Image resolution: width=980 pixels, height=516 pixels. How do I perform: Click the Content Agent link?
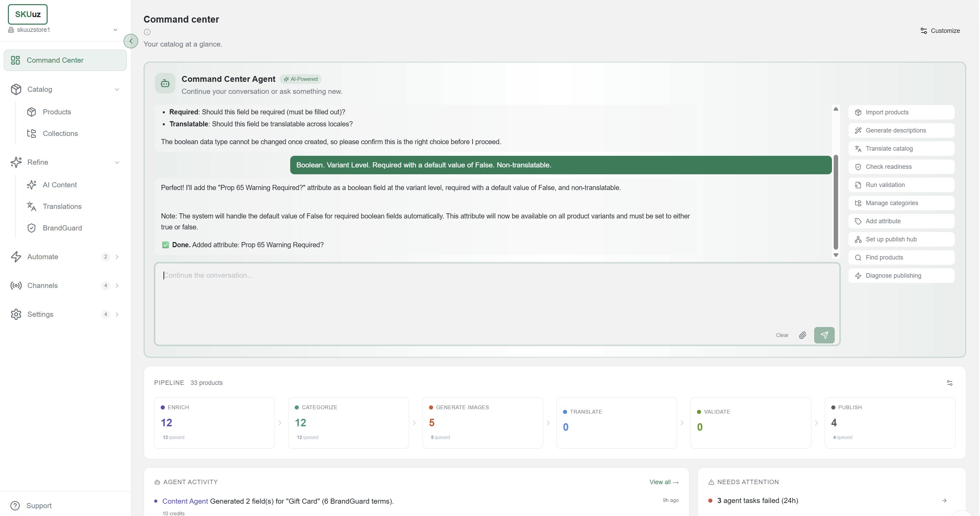click(185, 501)
